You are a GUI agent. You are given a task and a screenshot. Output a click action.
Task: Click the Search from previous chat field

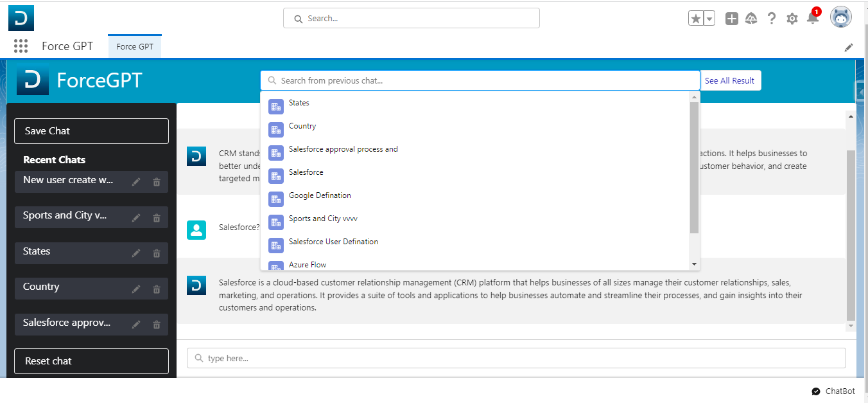(x=480, y=80)
